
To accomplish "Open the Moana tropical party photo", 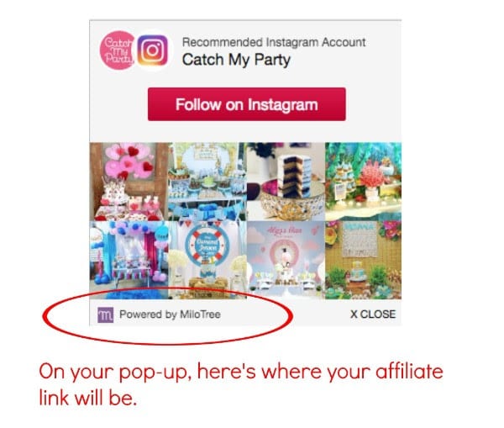I will point(363,260).
